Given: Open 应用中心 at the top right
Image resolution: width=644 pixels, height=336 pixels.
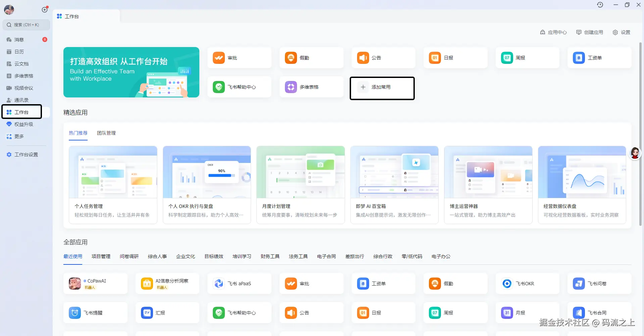Looking at the screenshot, I should 553,32.
